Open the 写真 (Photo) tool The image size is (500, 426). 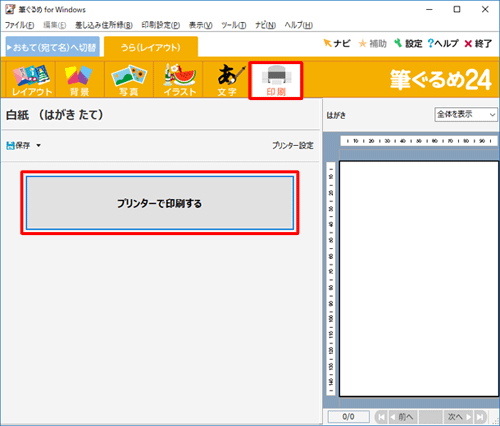(129, 80)
